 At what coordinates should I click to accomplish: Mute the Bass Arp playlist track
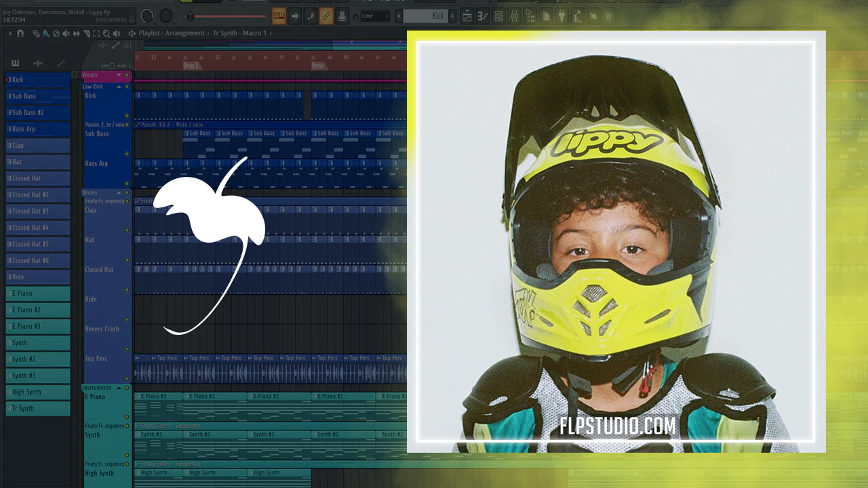pos(127,184)
